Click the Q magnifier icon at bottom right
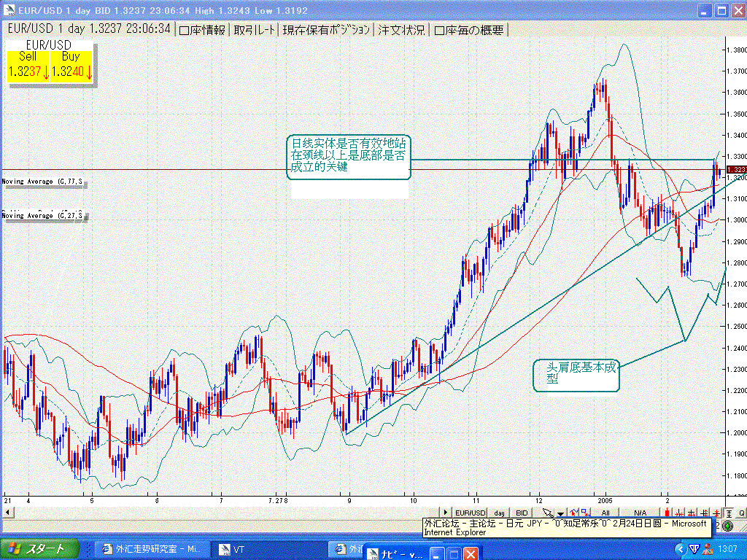 pos(742,513)
